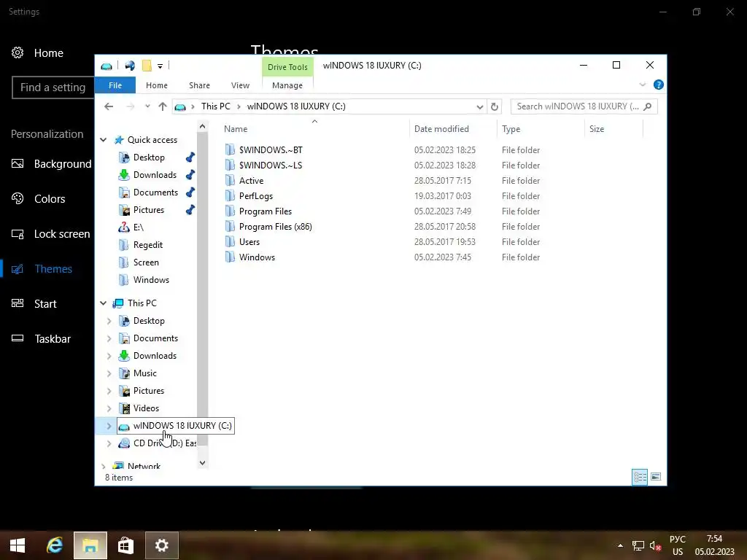The width and height of the screenshot is (747, 560).
Task: Select the $WINDOWS.~LS folder
Action: (x=270, y=166)
